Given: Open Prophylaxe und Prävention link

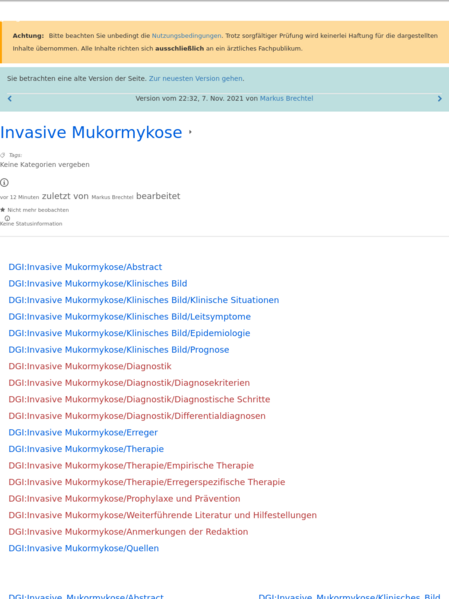Looking at the screenshot, I should 124,499.
